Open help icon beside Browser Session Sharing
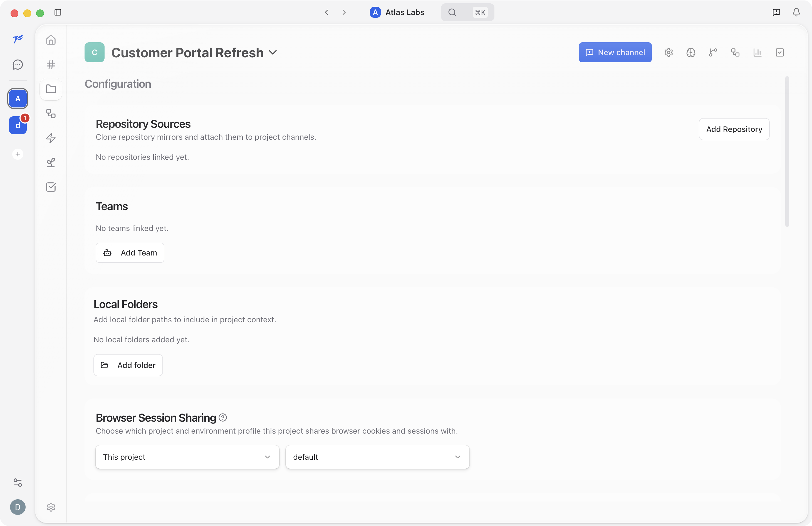The image size is (812, 526). click(223, 417)
